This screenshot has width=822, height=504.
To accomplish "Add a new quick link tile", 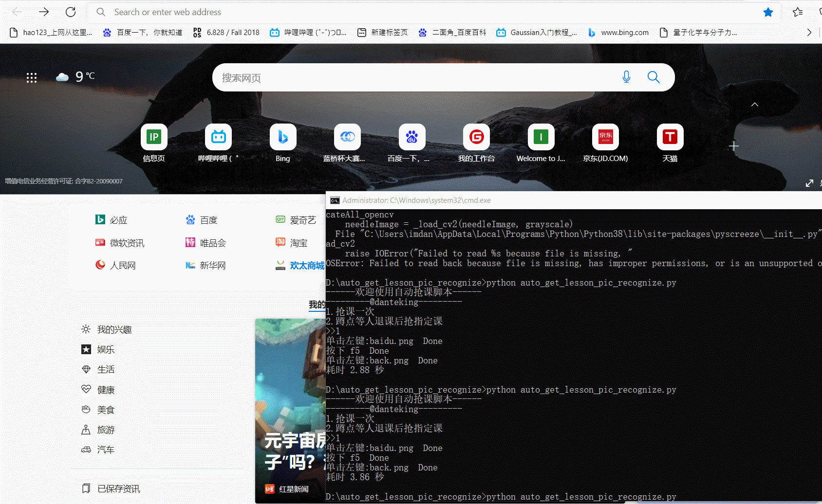I will (733, 146).
